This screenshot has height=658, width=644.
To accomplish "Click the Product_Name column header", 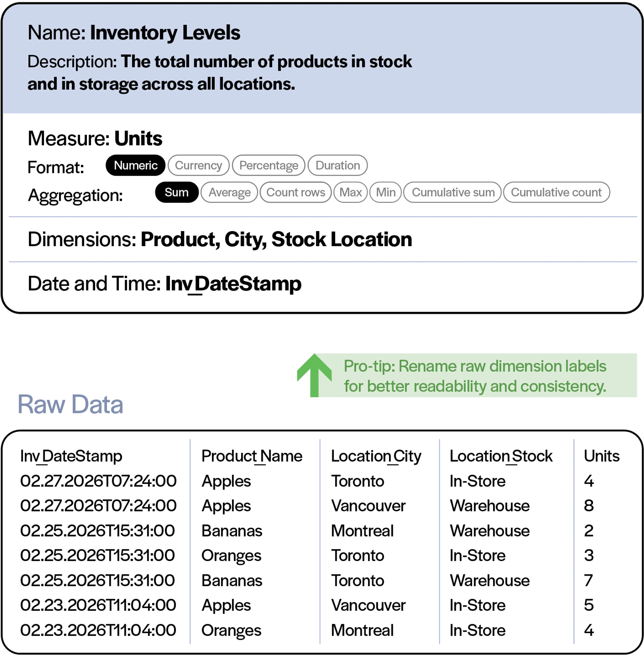I will click(x=252, y=456).
